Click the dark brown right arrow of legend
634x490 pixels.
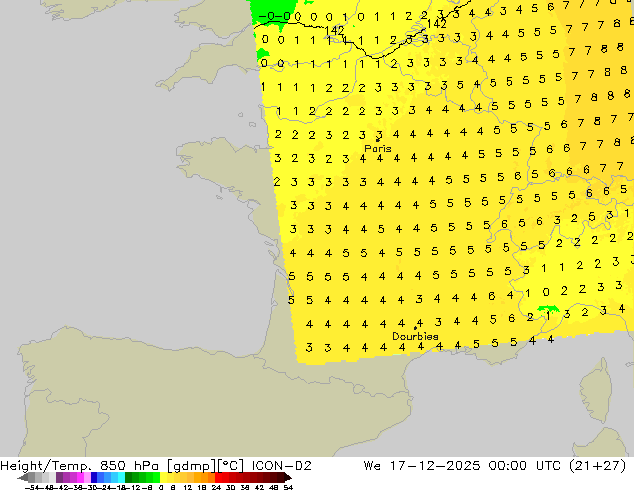coord(288,477)
